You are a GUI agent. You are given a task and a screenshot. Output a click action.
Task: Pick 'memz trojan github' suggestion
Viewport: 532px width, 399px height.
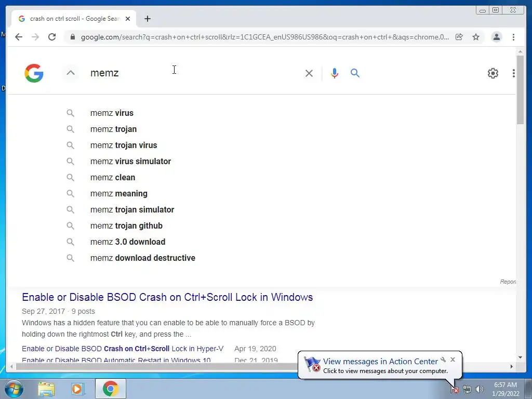126,226
